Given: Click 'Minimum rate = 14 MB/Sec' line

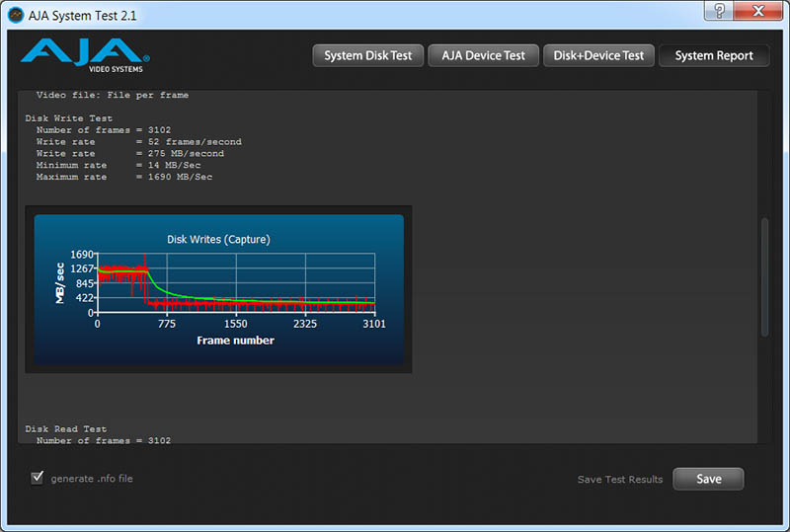Looking at the screenshot, I should (118, 165).
